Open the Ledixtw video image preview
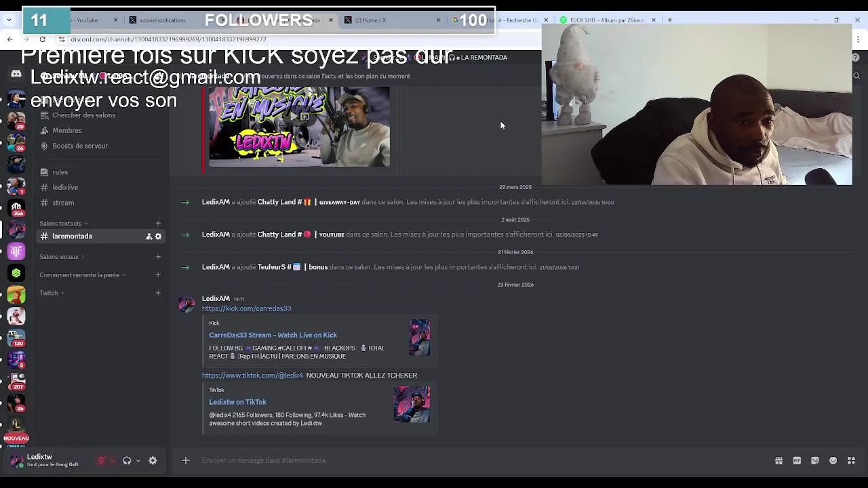 pyautogui.click(x=299, y=126)
